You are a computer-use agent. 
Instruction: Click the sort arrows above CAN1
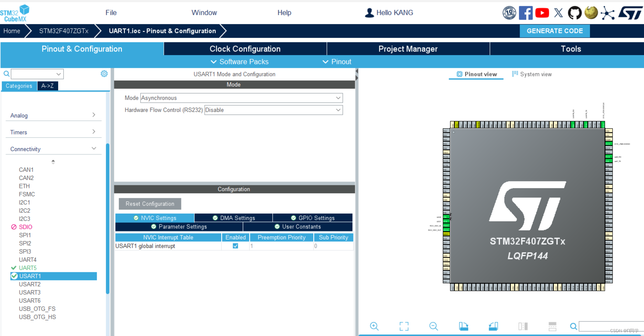(x=53, y=161)
